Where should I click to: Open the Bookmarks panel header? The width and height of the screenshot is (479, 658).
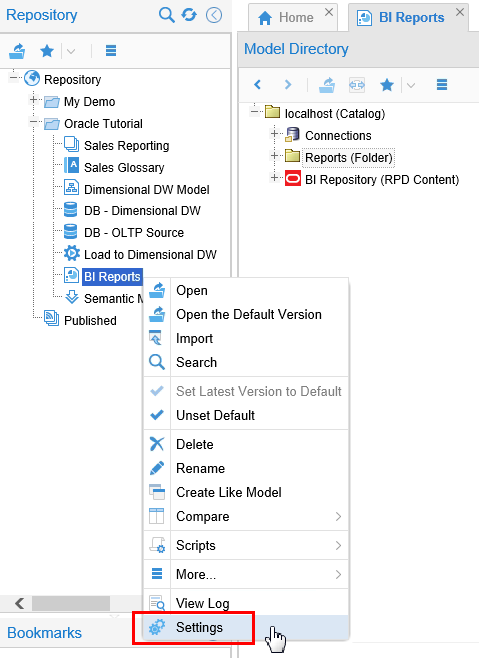click(44, 633)
